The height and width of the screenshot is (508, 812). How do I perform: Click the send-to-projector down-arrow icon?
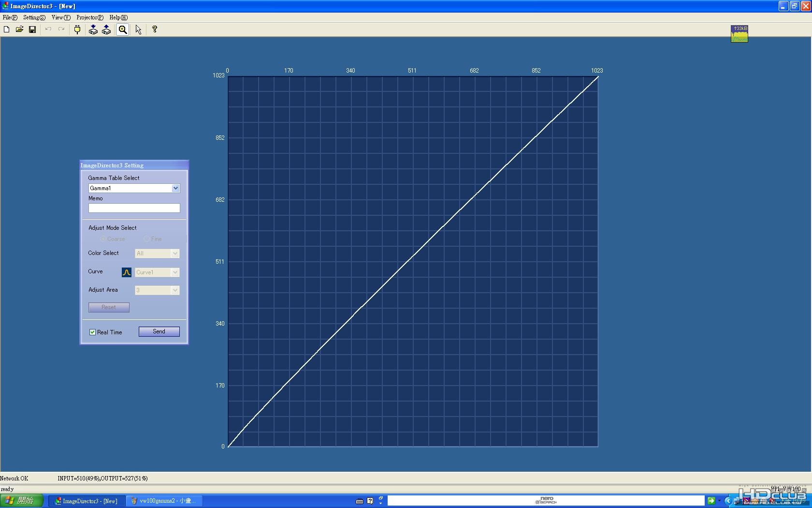[x=93, y=30]
